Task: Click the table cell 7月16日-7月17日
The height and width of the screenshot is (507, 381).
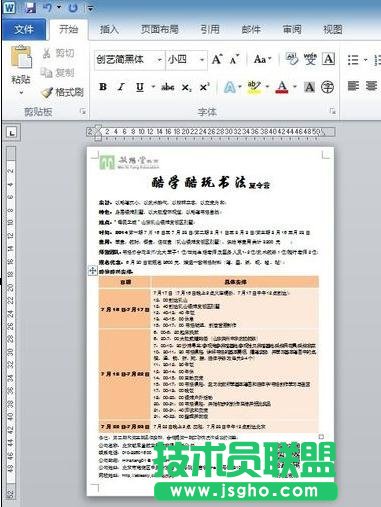Action: (125, 309)
